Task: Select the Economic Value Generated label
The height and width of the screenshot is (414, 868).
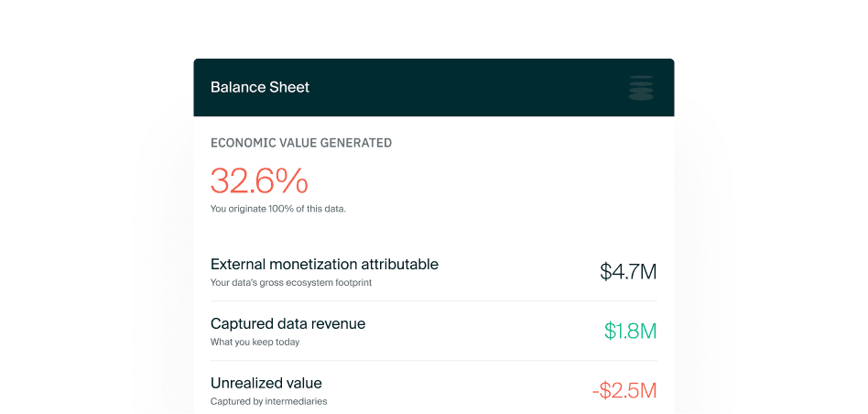Action: pyautogui.click(x=301, y=143)
